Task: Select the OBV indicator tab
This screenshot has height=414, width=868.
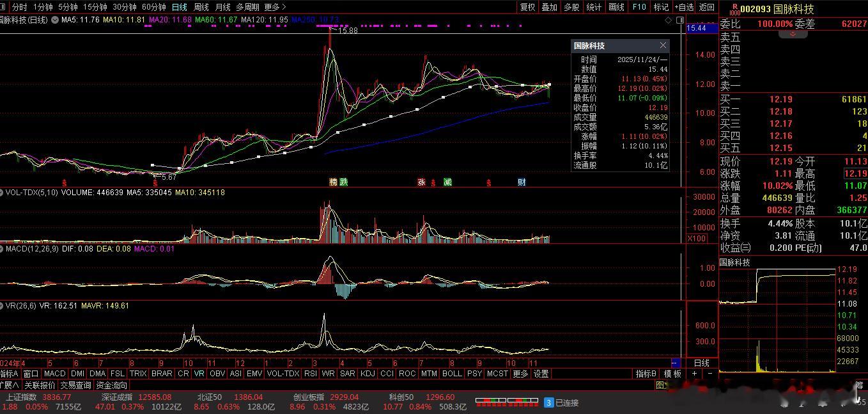Action: (x=217, y=374)
